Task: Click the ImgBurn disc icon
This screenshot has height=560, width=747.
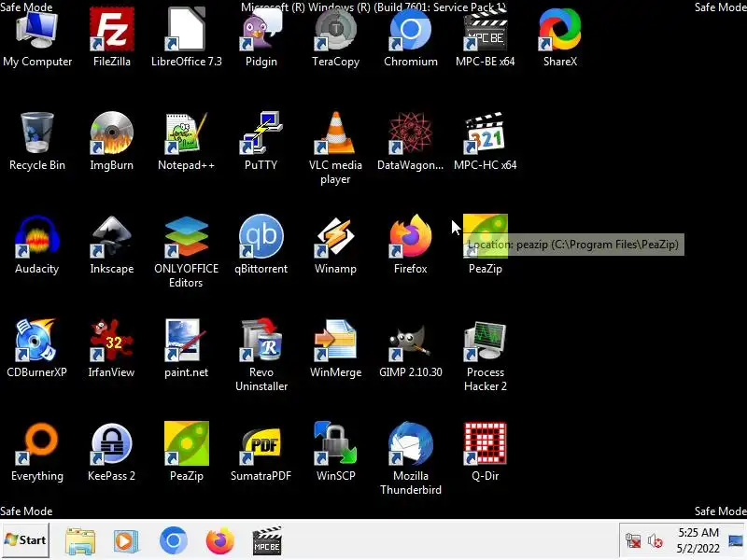Action: tap(112, 133)
